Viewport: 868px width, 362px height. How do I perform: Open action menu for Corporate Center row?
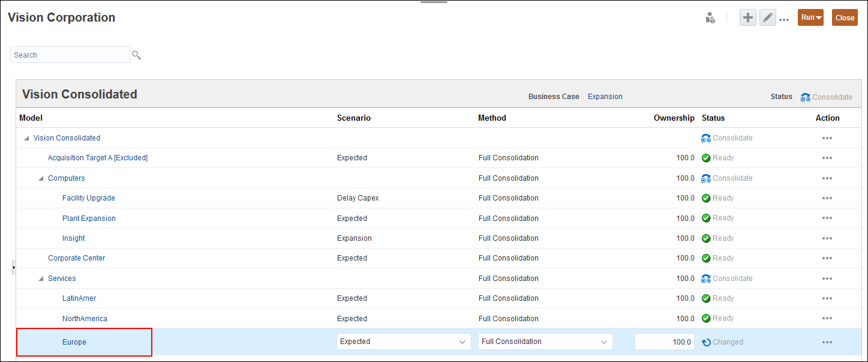tap(827, 258)
